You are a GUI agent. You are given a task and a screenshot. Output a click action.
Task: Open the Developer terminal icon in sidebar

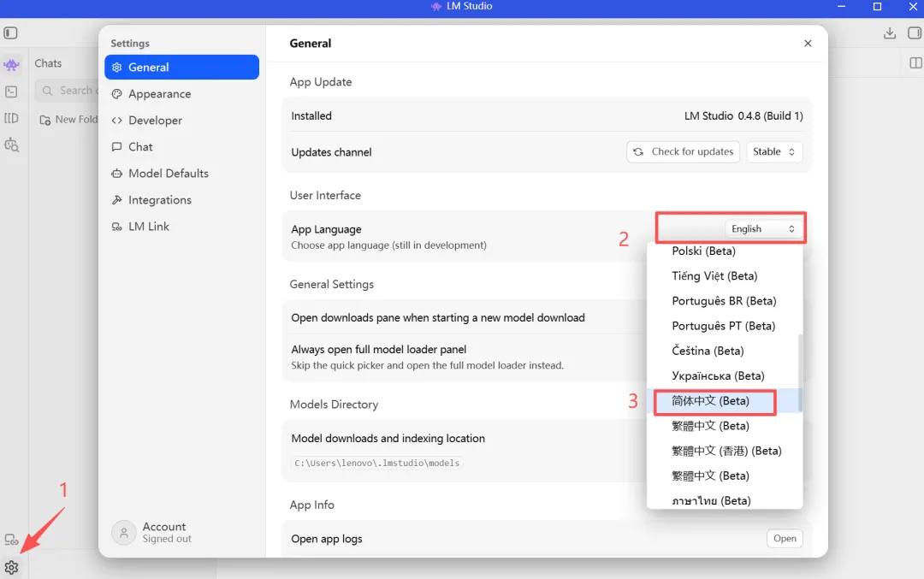click(x=11, y=92)
